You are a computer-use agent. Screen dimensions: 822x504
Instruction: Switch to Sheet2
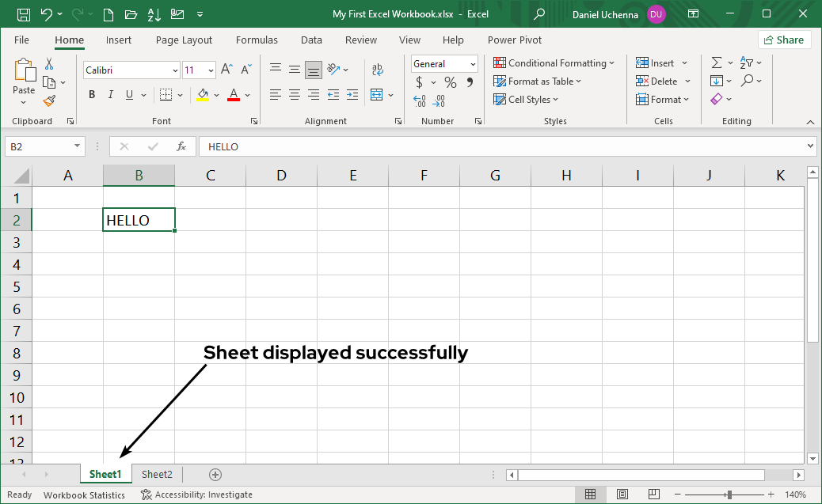pos(156,474)
